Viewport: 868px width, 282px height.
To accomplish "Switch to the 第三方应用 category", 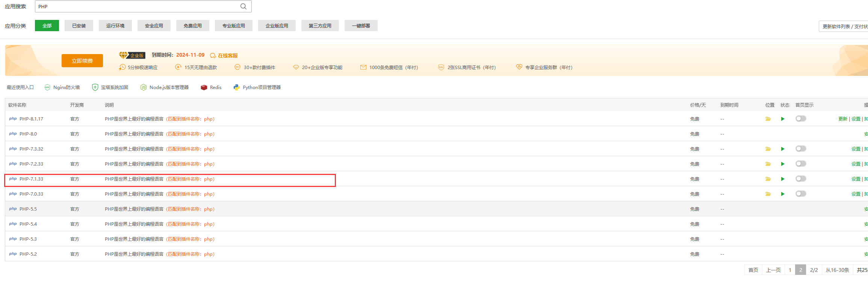I will coord(320,26).
